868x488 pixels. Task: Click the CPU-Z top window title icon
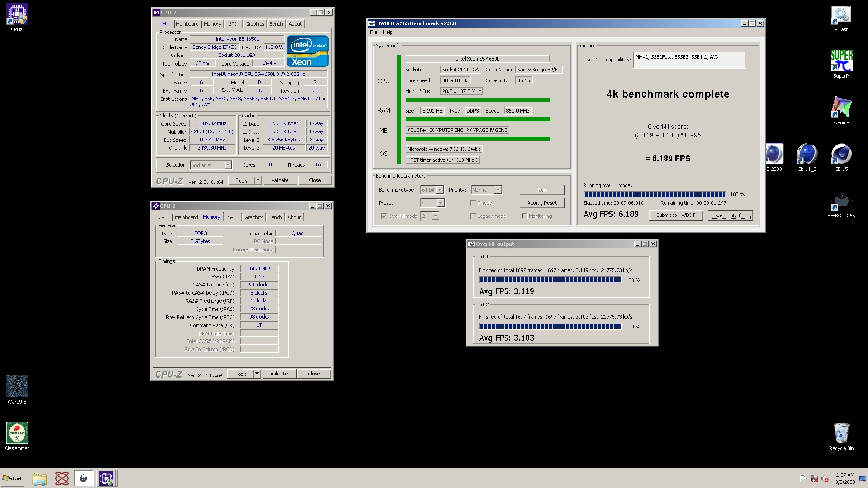157,13
